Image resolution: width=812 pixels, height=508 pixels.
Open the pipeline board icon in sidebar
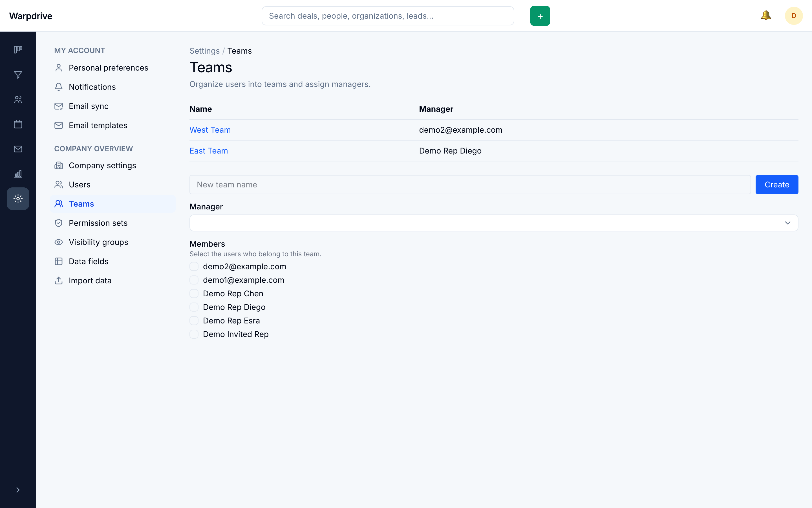coord(18,50)
